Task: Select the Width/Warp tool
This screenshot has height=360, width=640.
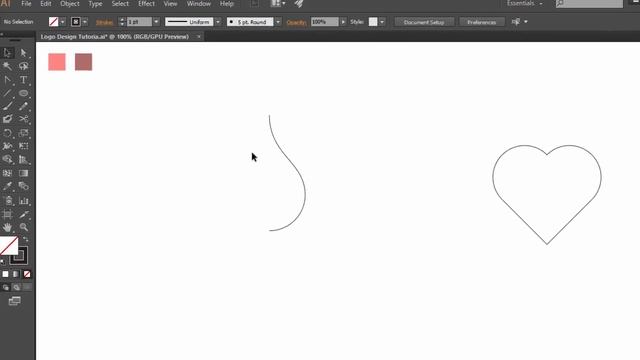Action: pyautogui.click(x=7, y=146)
